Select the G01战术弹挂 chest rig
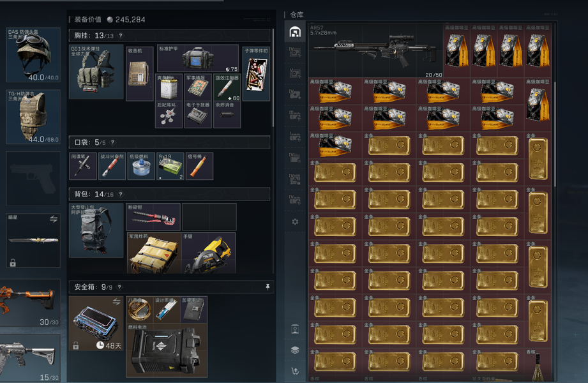Viewport: 588px width, 383px height. point(96,71)
